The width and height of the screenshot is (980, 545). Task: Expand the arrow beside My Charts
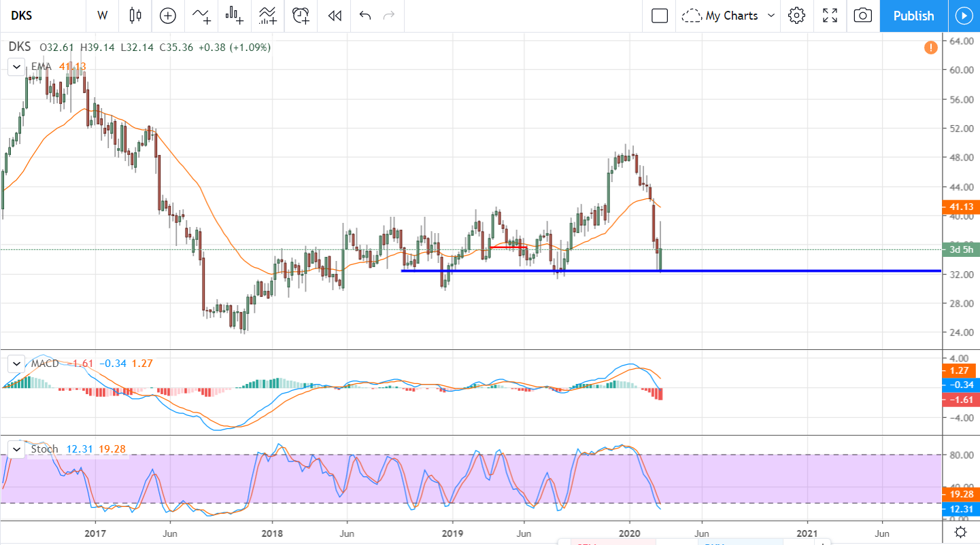point(771,16)
